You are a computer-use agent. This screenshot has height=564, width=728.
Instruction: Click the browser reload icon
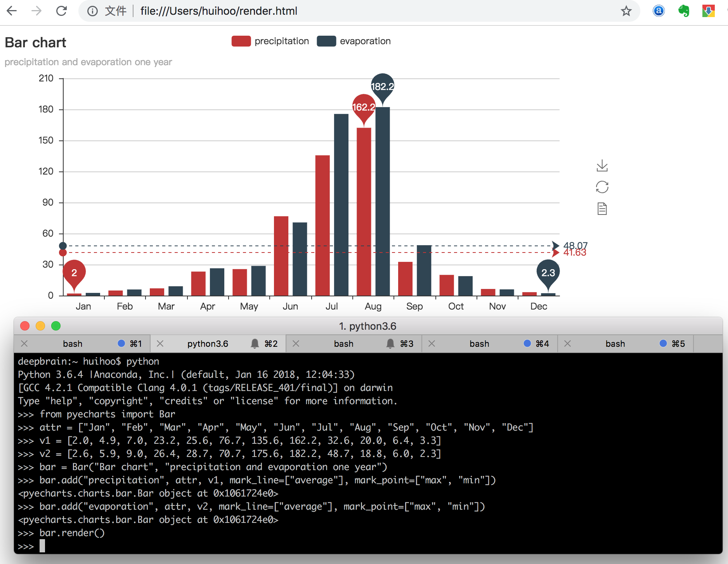click(61, 11)
